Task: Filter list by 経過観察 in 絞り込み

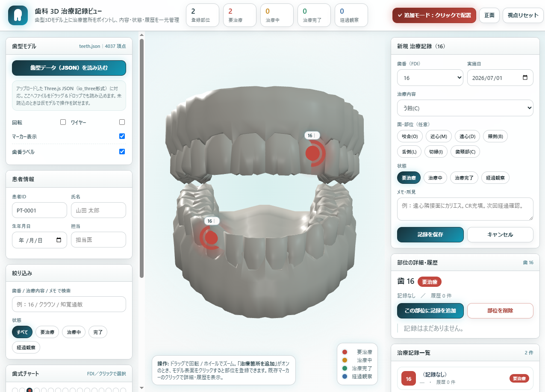Action: click(x=26, y=348)
